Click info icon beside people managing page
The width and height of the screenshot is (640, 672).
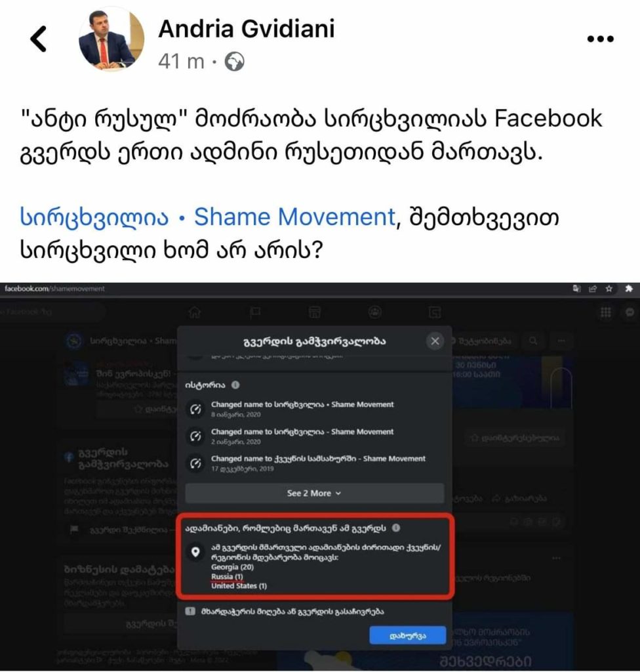[x=396, y=528]
